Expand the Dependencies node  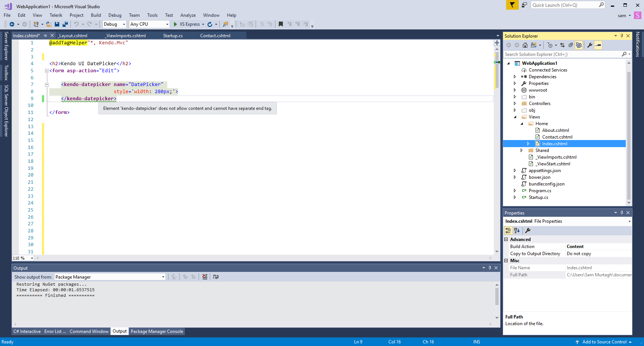tap(515, 77)
